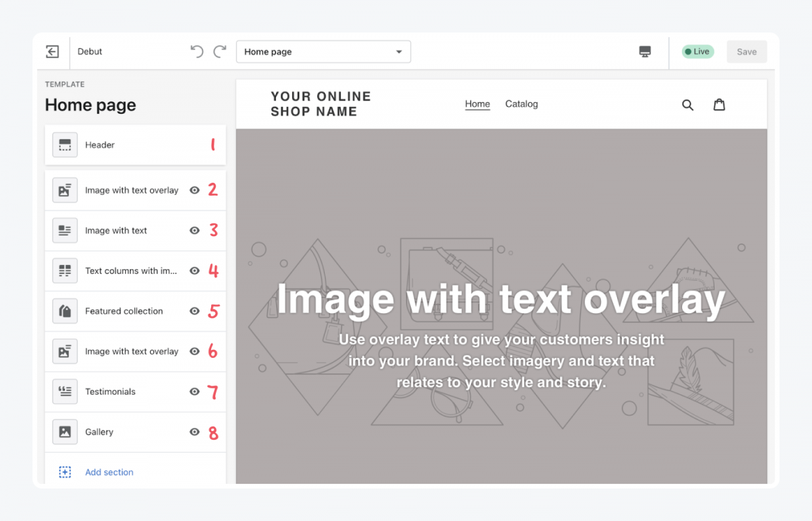
Task: Switch to desktop preview monitor icon
Action: point(645,51)
